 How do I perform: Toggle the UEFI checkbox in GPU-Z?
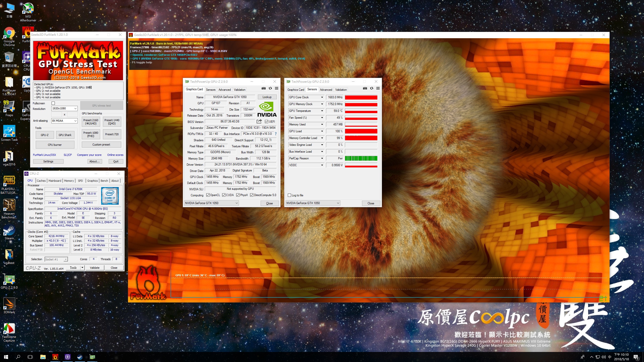click(x=266, y=122)
